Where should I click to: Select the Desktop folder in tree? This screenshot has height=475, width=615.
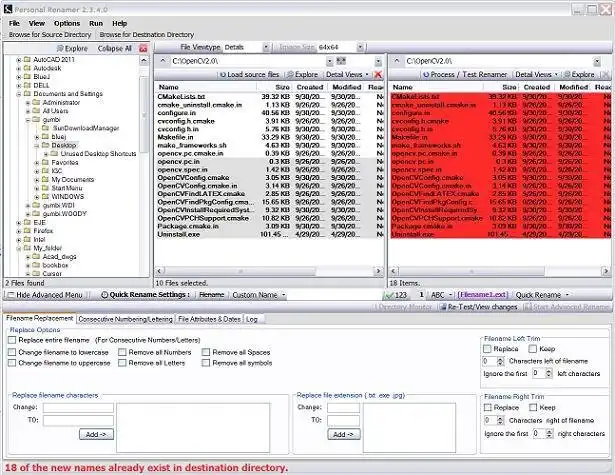64,146
